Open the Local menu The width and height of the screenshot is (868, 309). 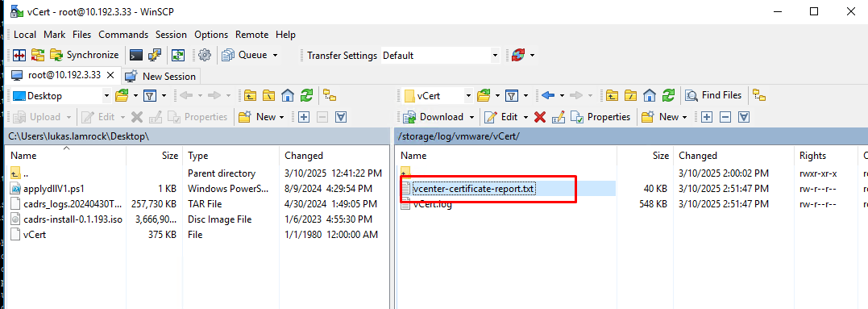point(25,35)
